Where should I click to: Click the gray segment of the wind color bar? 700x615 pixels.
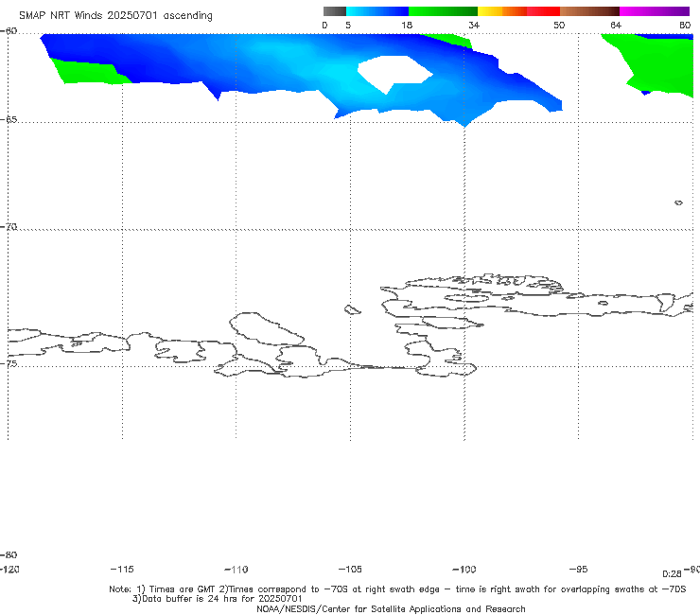(x=334, y=11)
